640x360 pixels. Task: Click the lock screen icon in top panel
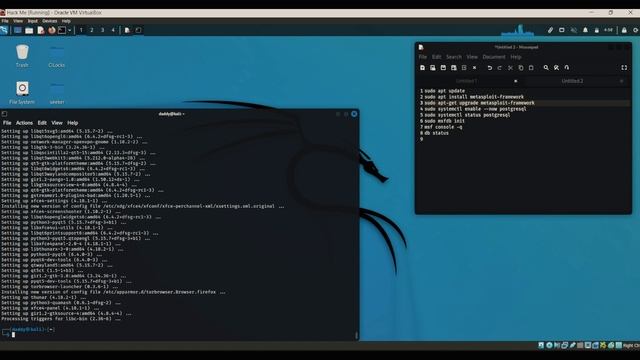pos(624,30)
